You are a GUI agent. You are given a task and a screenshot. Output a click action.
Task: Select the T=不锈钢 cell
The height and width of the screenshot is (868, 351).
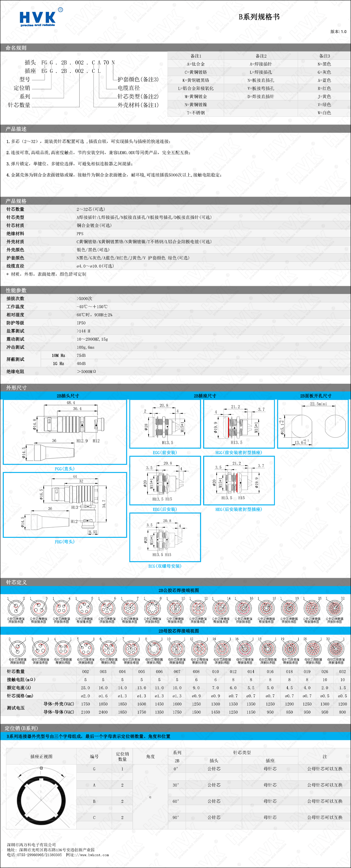(196, 113)
